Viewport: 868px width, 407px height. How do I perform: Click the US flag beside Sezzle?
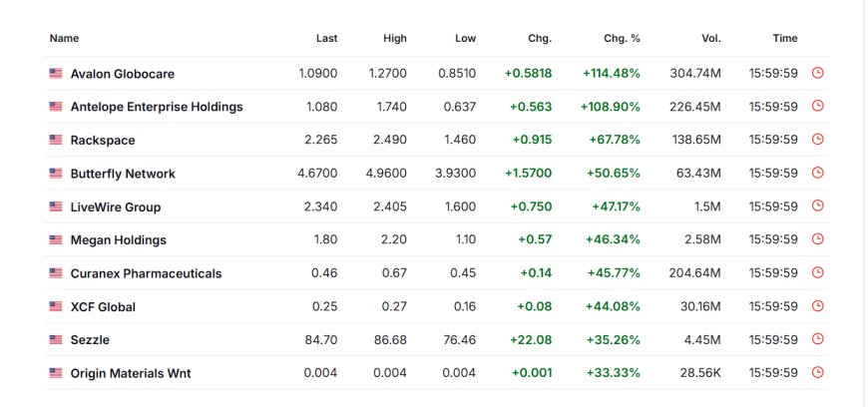[x=55, y=339]
